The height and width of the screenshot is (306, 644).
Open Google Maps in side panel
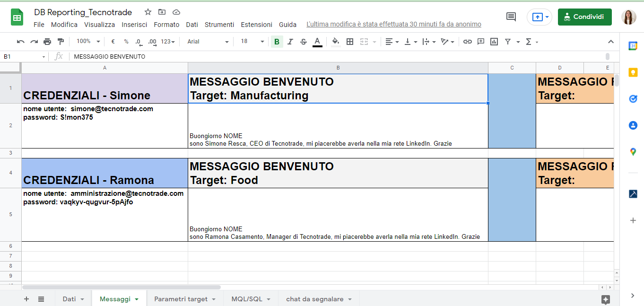633,152
